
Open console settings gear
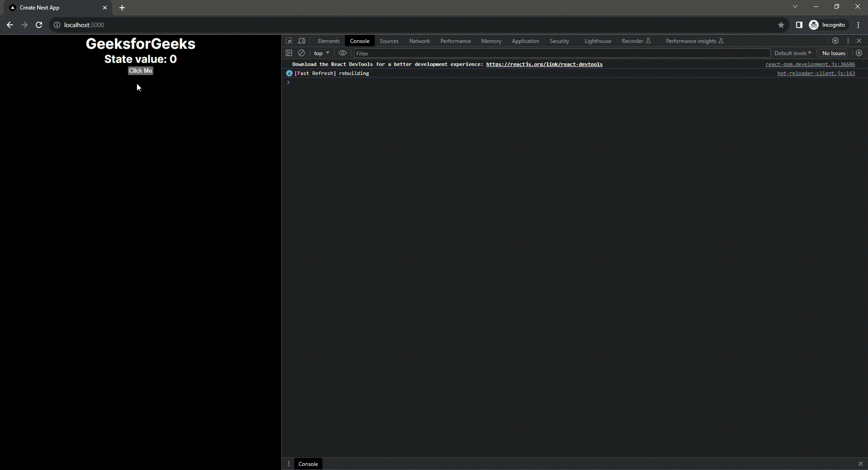click(859, 53)
